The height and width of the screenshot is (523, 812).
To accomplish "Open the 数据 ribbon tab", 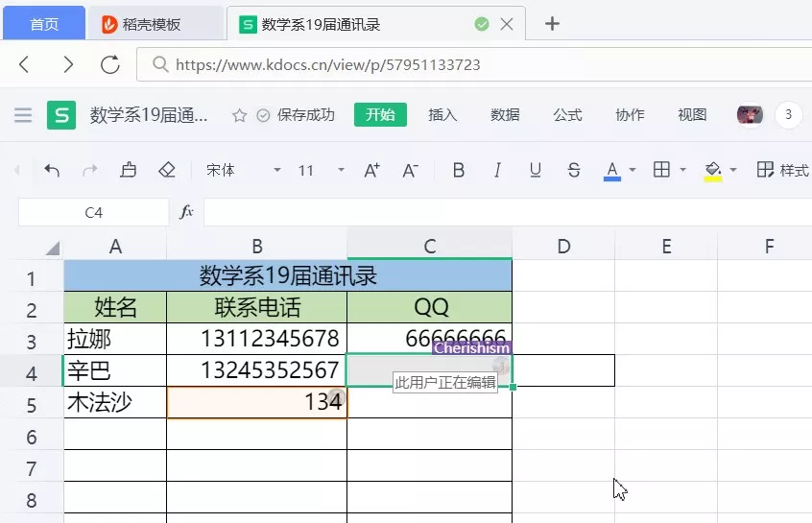I will 505,114.
